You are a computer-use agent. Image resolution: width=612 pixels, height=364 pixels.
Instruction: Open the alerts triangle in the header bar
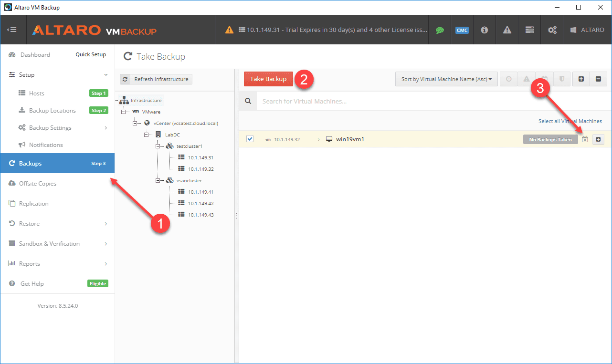pyautogui.click(x=507, y=30)
